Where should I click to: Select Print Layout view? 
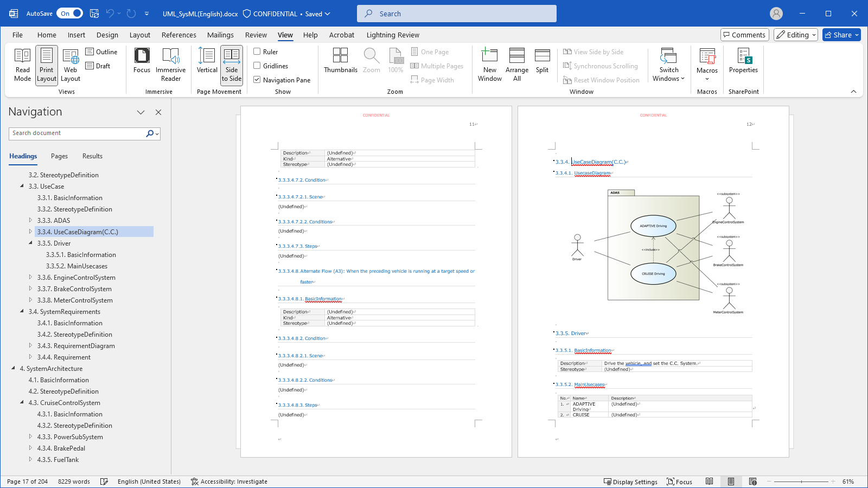47,65
